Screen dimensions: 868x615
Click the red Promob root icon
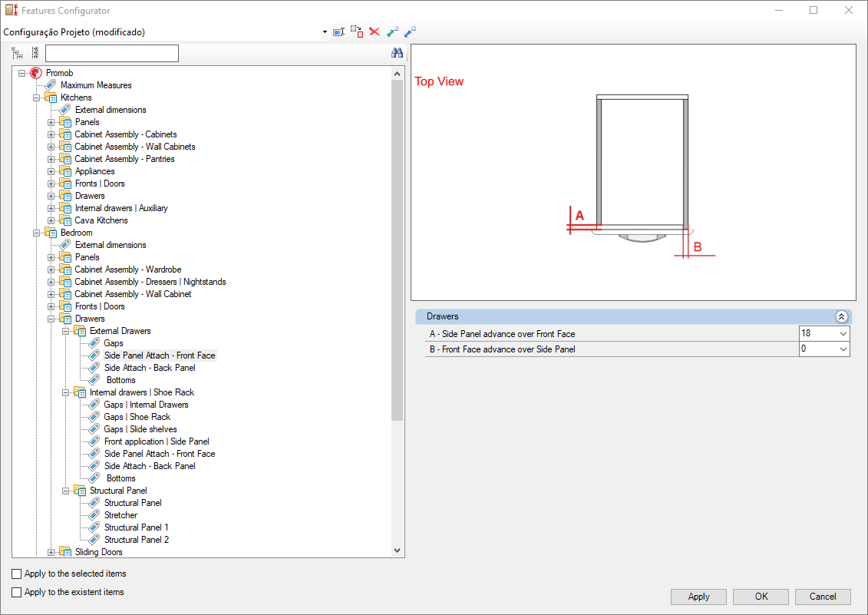point(37,73)
